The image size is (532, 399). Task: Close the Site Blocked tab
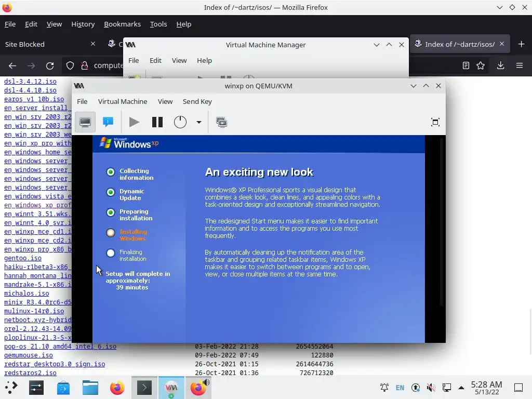point(93,44)
